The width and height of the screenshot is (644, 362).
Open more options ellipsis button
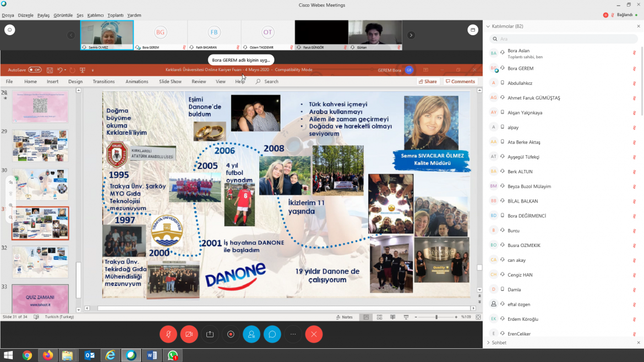293,334
